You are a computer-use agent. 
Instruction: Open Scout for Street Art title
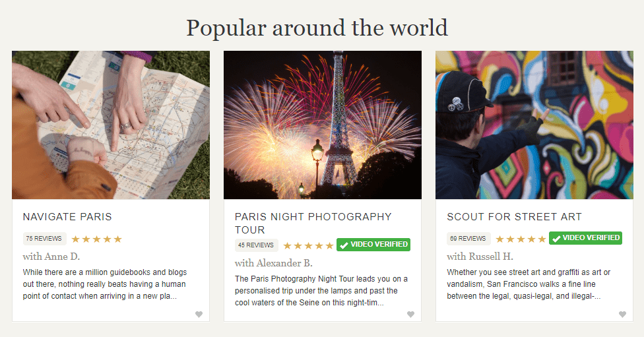click(514, 217)
